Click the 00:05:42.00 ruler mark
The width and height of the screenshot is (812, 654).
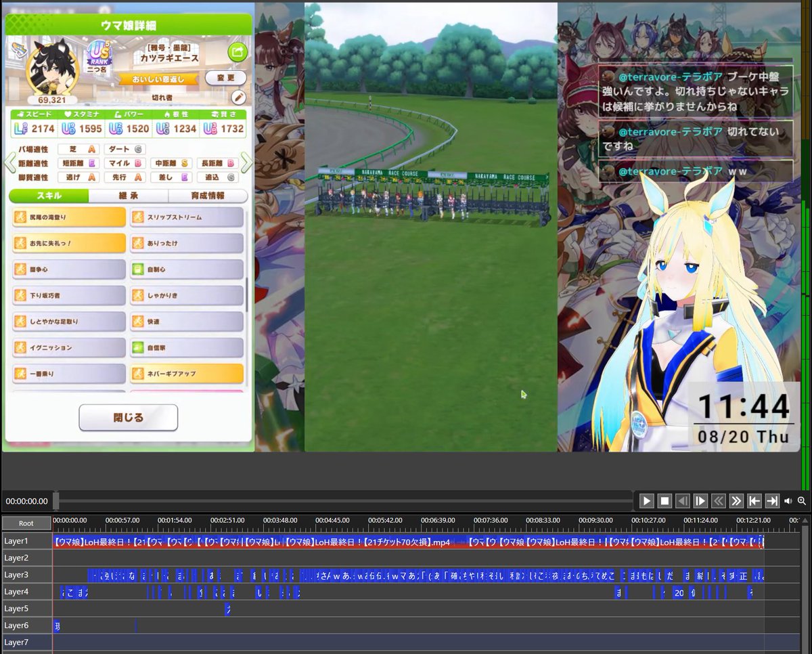385,520
